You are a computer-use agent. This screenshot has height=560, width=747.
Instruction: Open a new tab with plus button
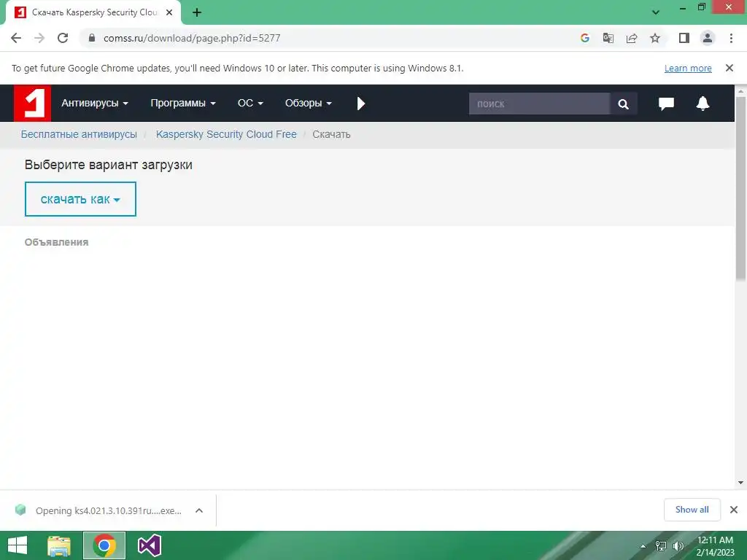[x=197, y=12]
